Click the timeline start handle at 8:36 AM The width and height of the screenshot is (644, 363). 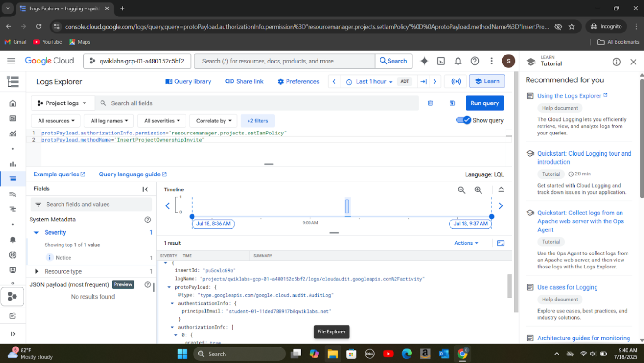[x=192, y=216]
